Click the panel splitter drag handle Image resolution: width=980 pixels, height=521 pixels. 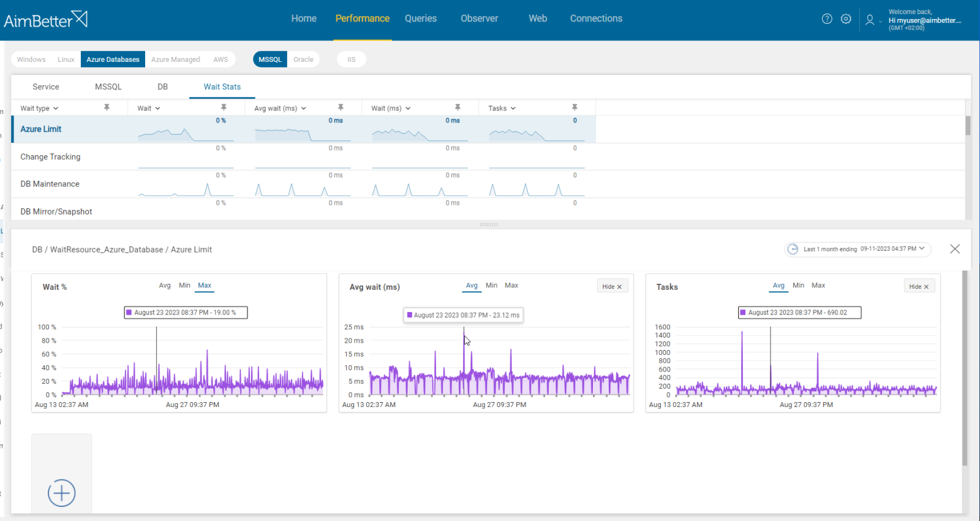click(x=489, y=225)
